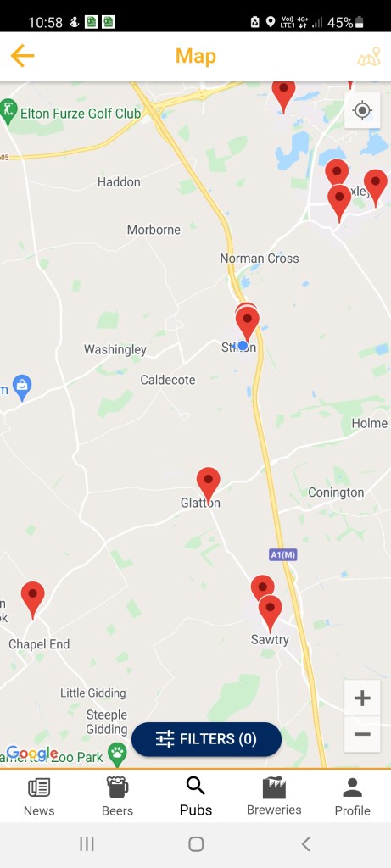Zoom in with the plus button

(x=362, y=698)
